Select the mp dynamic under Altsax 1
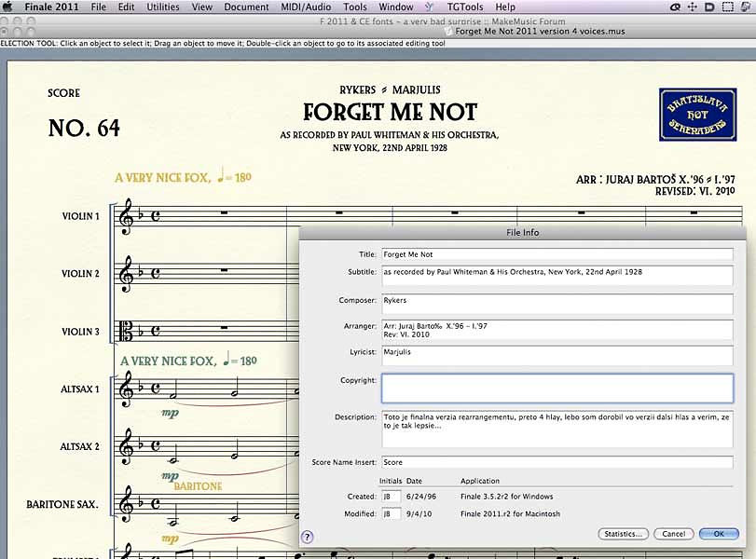The image size is (756, 559). [170, 413]
